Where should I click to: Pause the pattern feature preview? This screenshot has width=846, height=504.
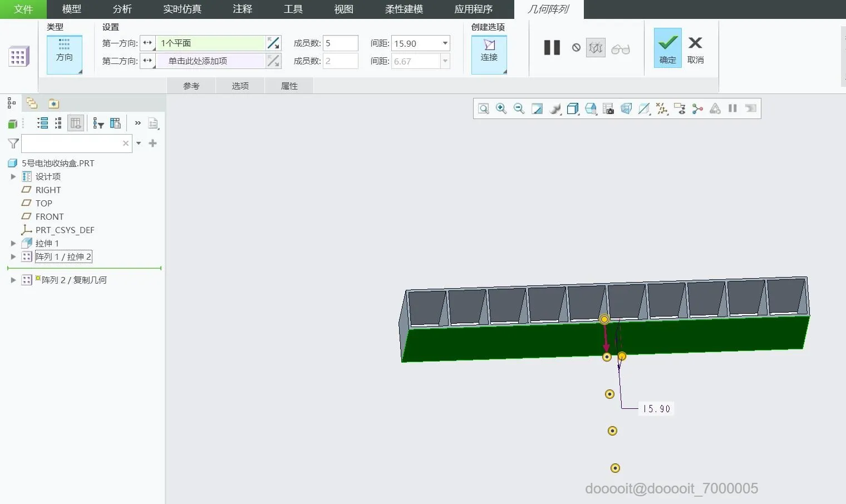click(x=552, y=48)
